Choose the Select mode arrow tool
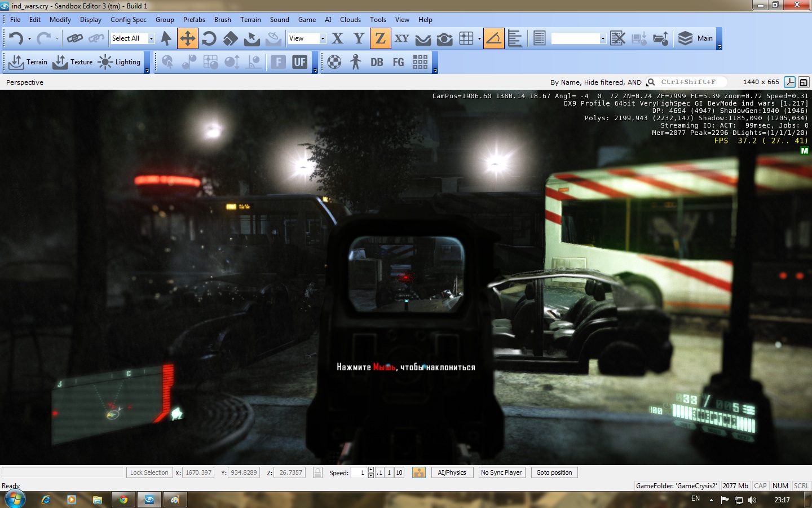 tap(166, 38)
